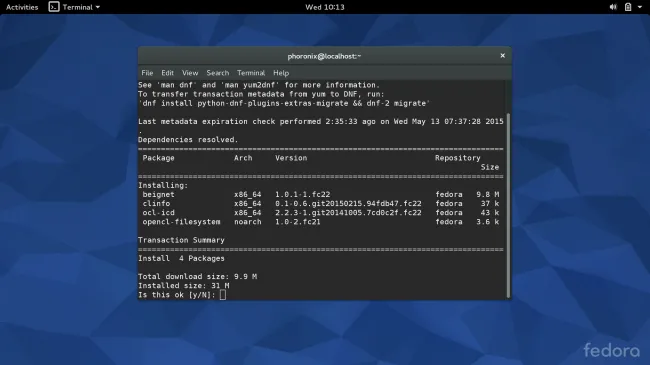Click the 'Arch' column header

point(243,158)
